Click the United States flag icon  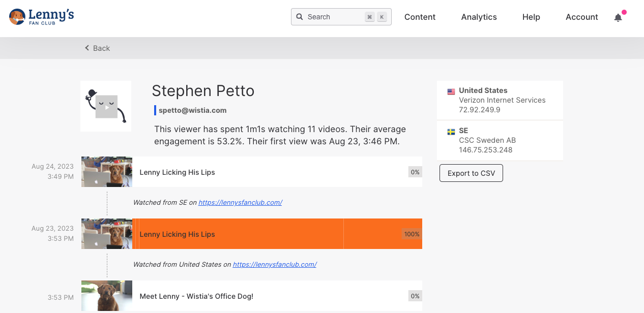point(451,91)
